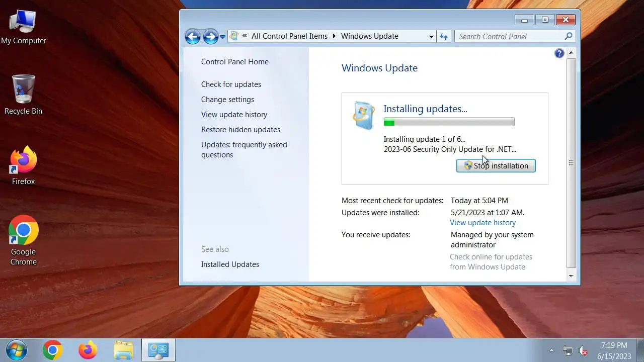Select the Recycle Bin desktop icon
This screenshot has height=362, width=644.
point(24,95)
